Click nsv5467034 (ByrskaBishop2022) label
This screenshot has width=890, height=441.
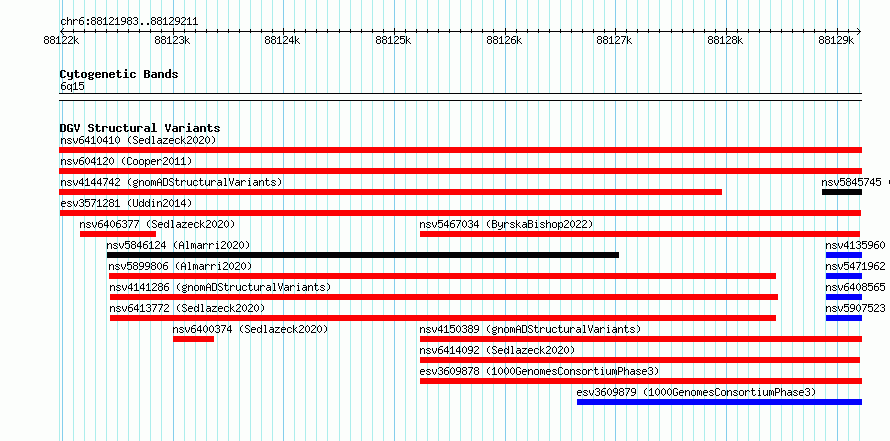(x=506, y=224)
